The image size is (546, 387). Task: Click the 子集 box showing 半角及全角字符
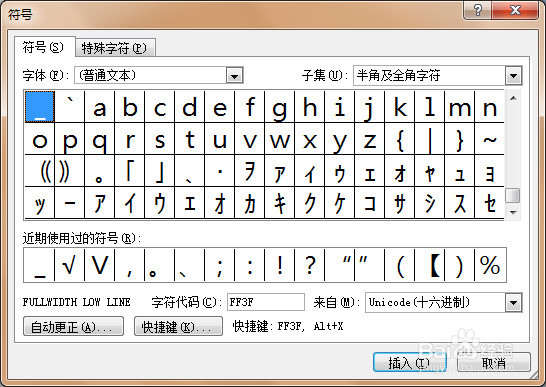coord(438,76)
